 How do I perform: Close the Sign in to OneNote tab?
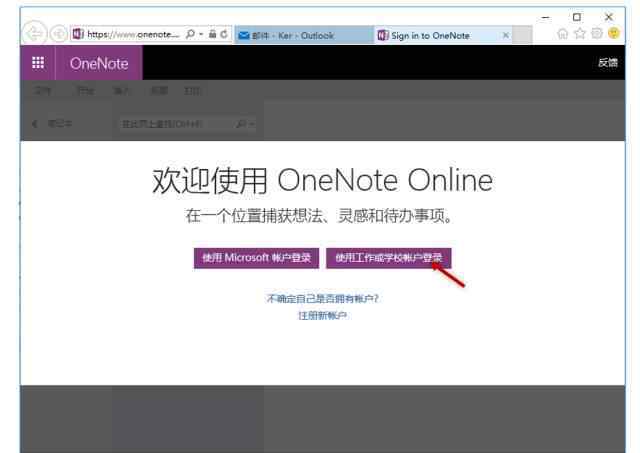(506, 35)
